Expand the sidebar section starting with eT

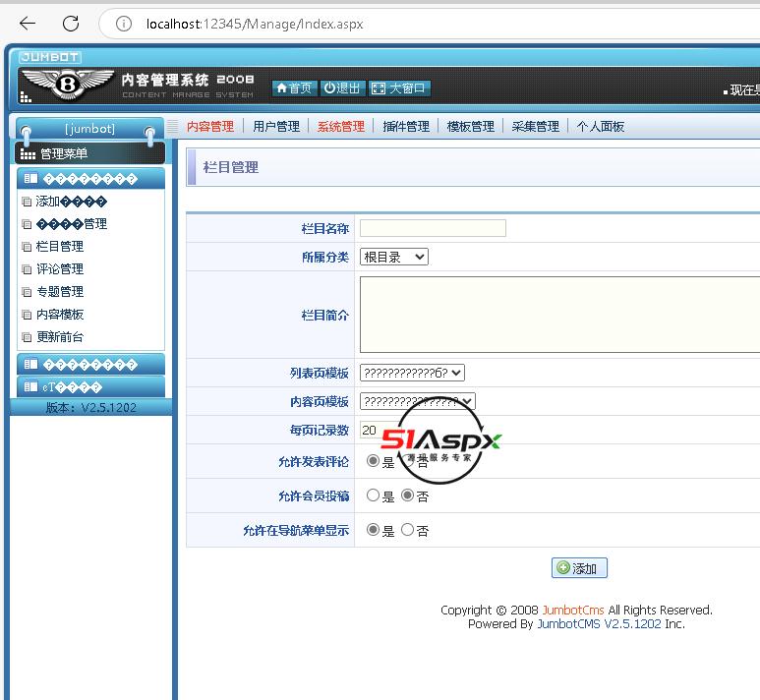click(x=91, y=386)
